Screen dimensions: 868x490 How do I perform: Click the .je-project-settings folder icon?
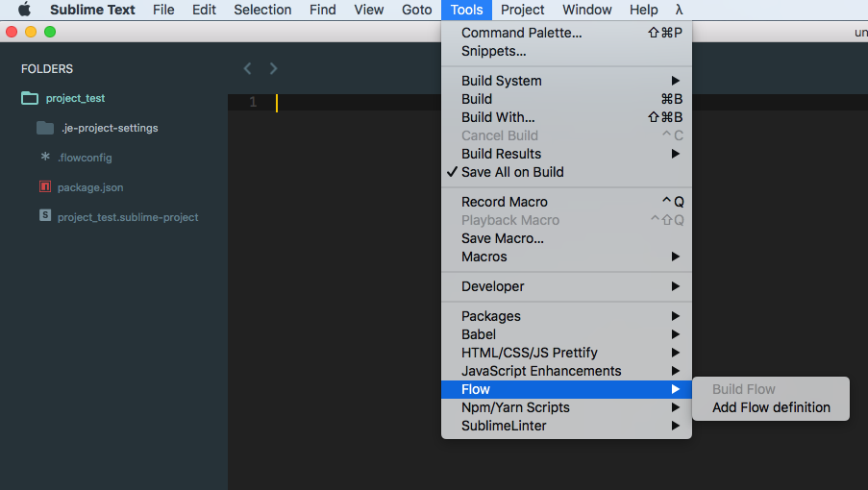click(45, 128)
